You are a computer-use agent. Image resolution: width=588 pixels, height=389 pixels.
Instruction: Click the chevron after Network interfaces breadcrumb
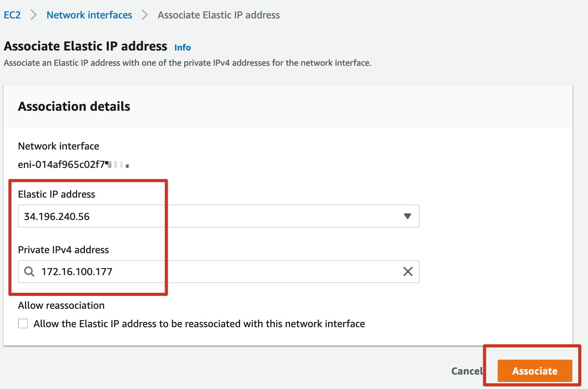[x=145, y=15]
